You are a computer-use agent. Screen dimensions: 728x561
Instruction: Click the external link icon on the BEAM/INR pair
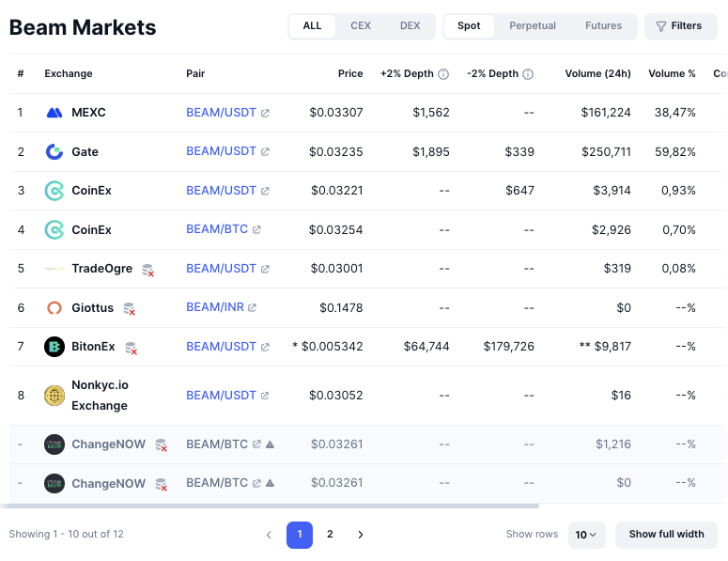click(x=252, y=307)
